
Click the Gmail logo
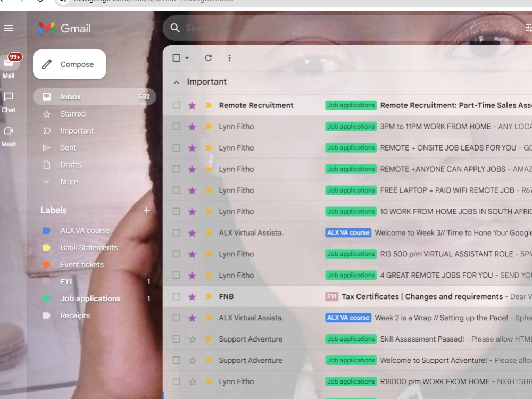click(x=64, y=28)
